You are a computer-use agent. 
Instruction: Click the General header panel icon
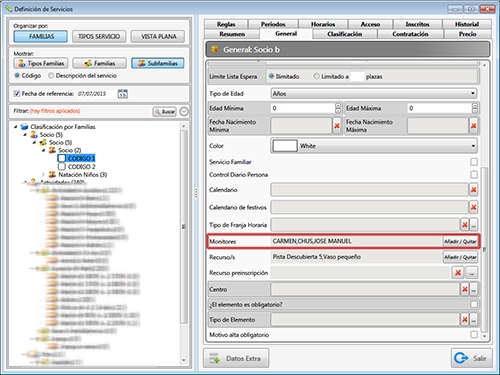[215, 49]
